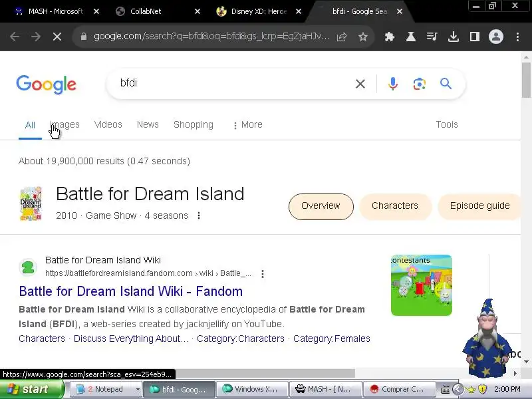Select the All results tab
The image size is (532, 399).
tap(30, 125)
